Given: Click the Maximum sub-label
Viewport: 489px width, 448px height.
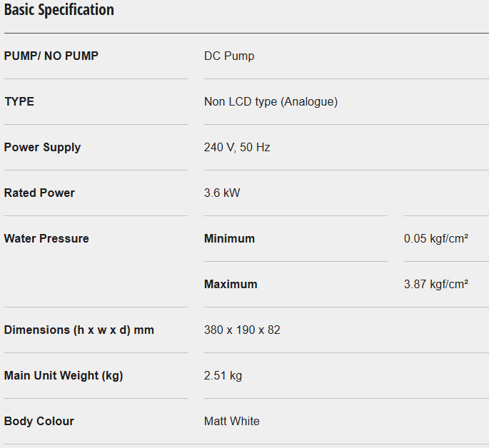Looking at the screenshot, I should click(231, 284).
